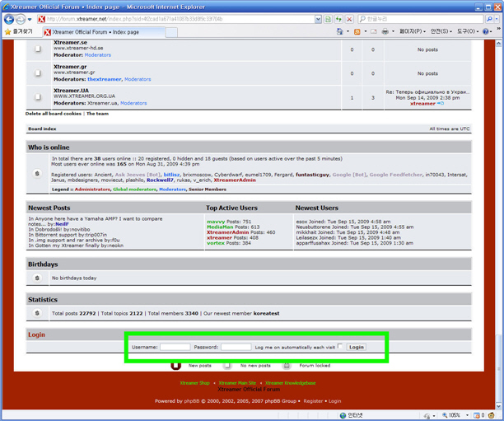This screenshot has width=504, height=421.
Task: Open The team link
Action: (x=97, y=114)
